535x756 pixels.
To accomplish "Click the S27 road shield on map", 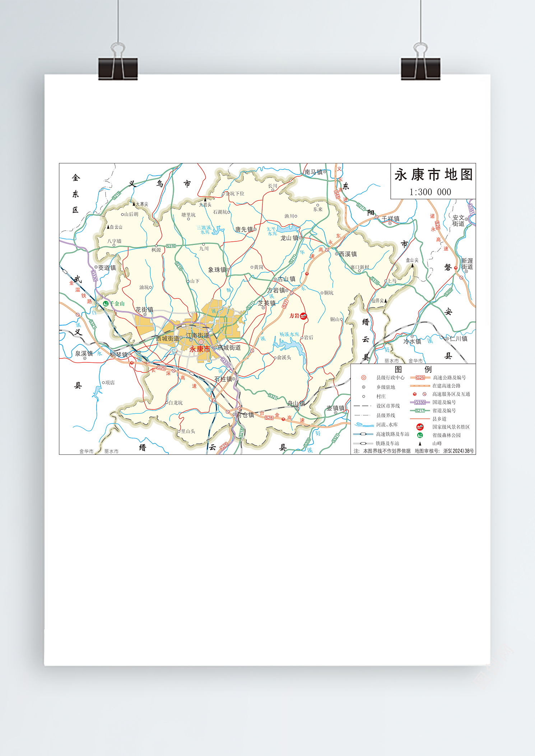I will click(x=285, y=304).
